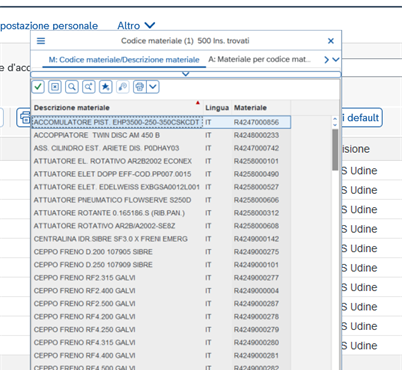This screenshot has height=370, width=402.
Task: Confirm selection with the green checkmark icon
Action: [38, 87]
